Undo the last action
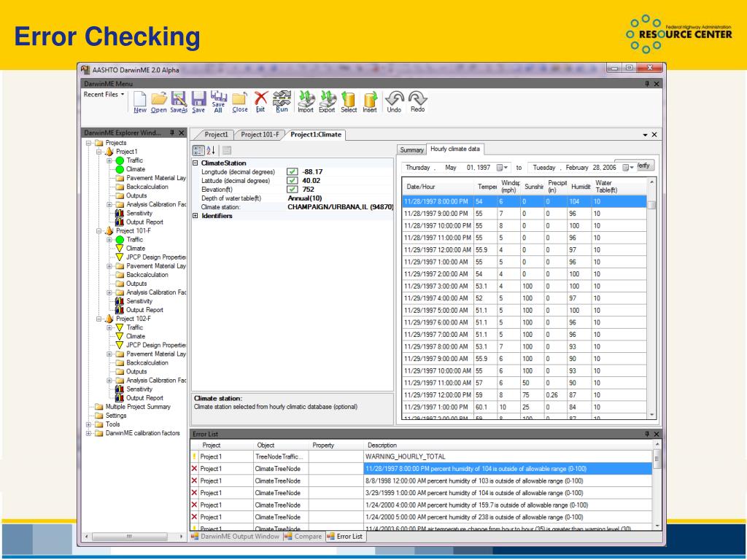Viewport: 747px width, 560px height. (392, 102)
